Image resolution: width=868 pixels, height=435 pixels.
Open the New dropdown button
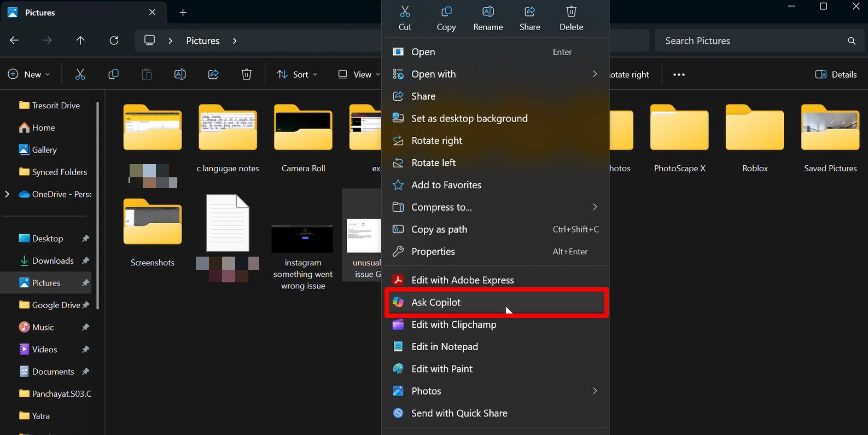29,74
